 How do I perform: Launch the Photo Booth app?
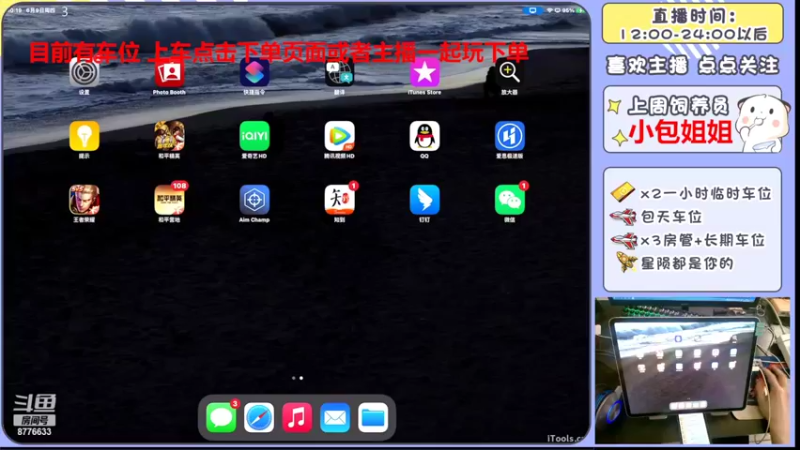click(x=169, y=72)
